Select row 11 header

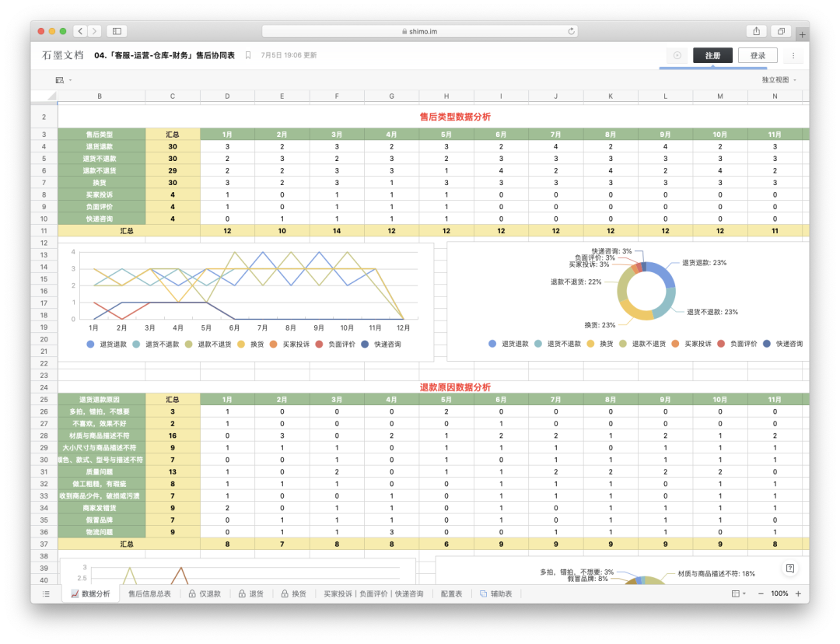[x=44, y=231]
